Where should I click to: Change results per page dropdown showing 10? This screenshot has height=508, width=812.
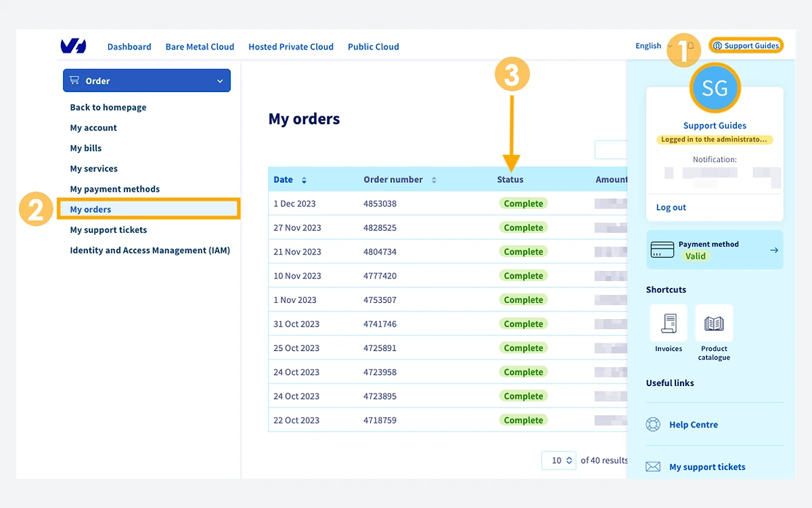pyautogui.click(x=559, y=461)
